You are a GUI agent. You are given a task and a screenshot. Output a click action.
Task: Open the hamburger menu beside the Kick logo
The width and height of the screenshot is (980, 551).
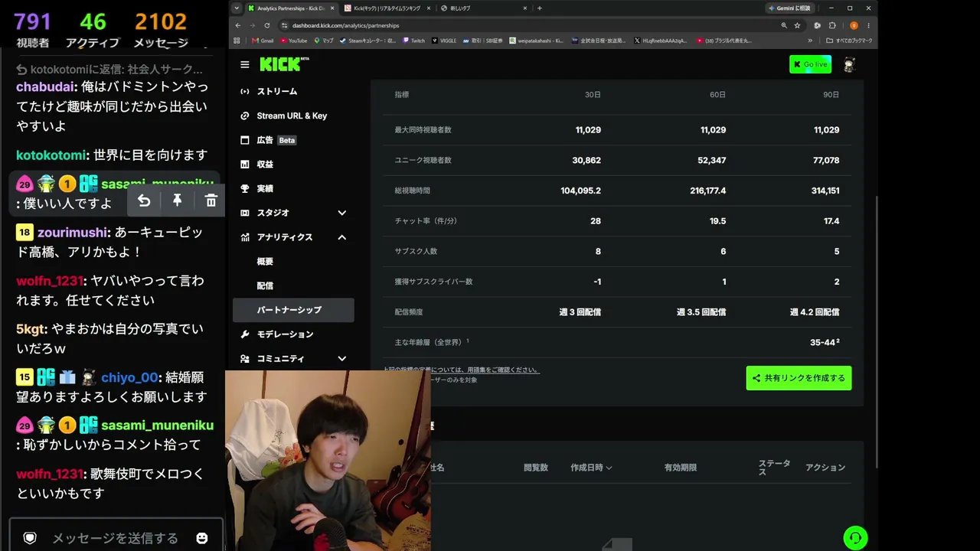(244, 65)
